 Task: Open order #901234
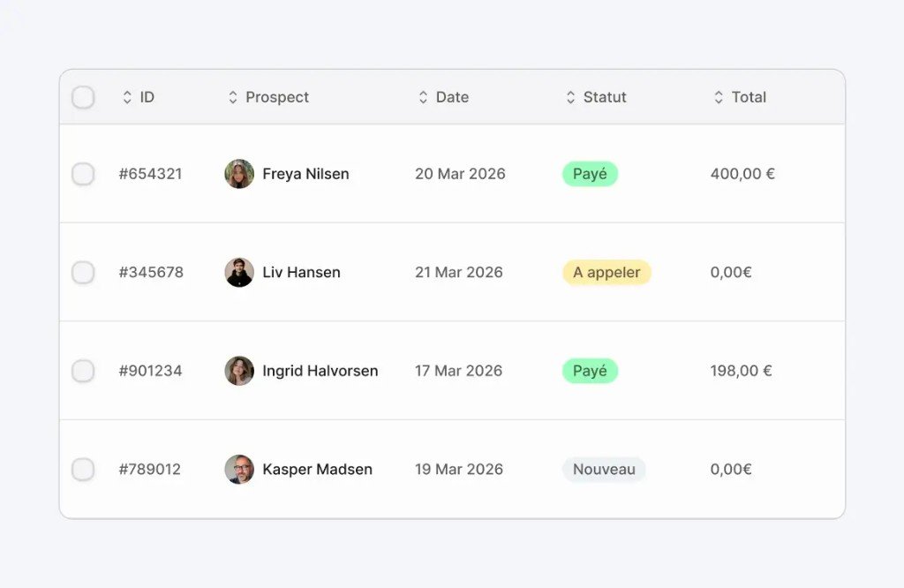[152, 371]
